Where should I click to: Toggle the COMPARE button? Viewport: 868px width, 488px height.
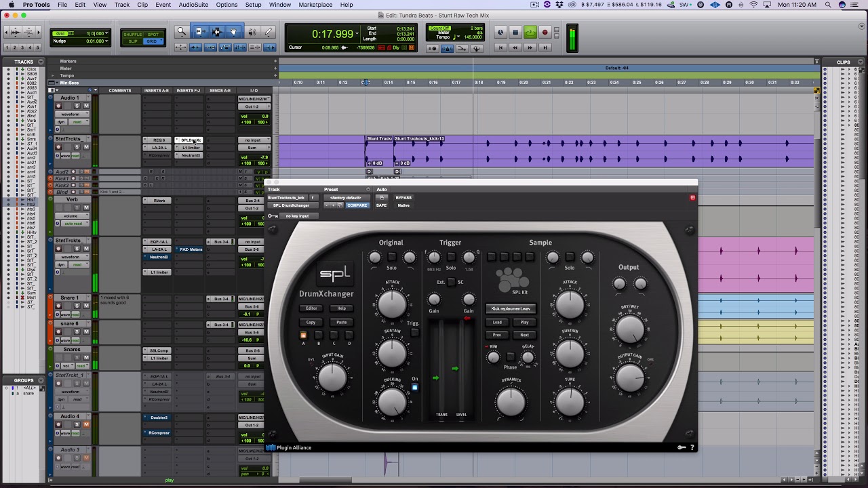tap(357, 205)
